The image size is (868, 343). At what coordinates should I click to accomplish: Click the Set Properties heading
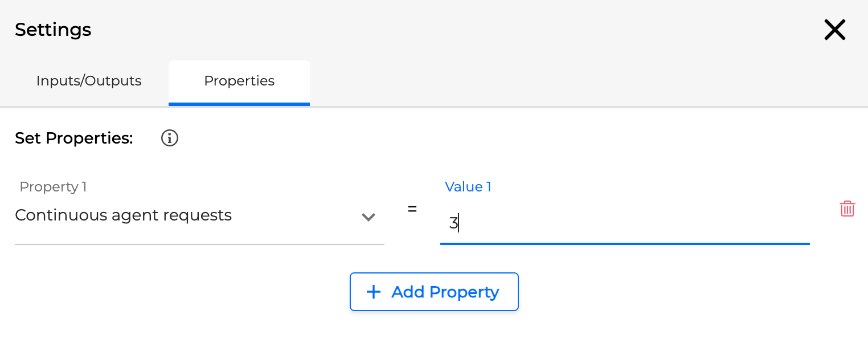click(73, 138)
